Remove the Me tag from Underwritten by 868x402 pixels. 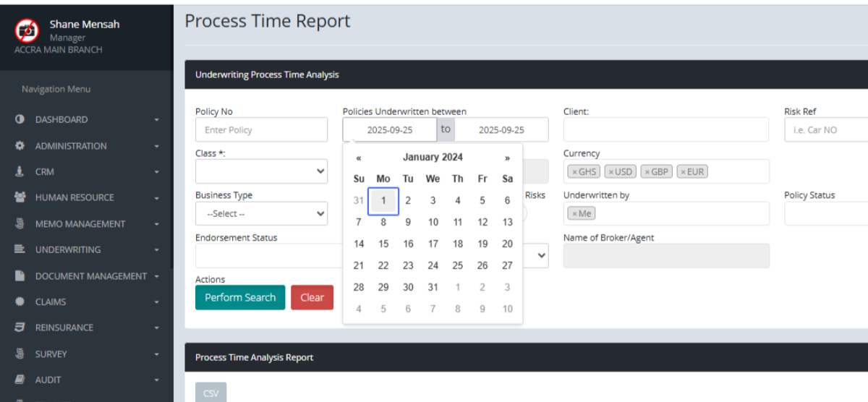point(574,214)
